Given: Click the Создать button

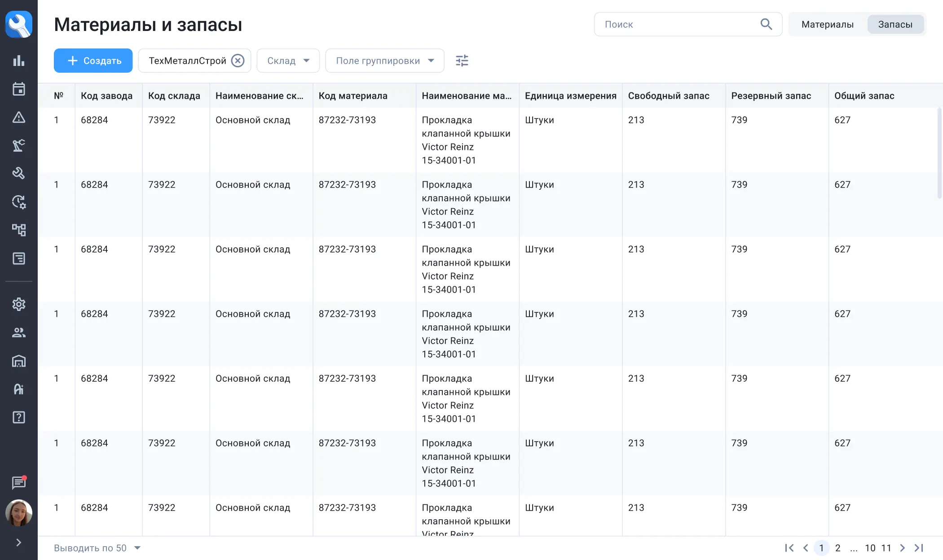Looking at the screenshot, I should [x=93, y=61].
